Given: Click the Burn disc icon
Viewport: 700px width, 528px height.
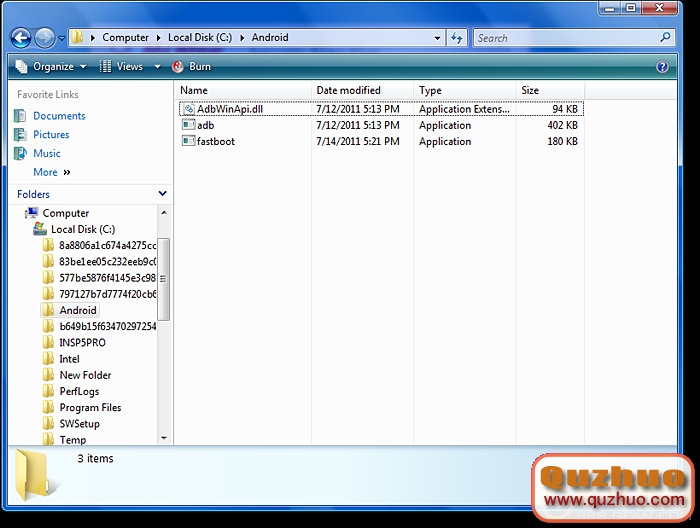Looking at the screenshot, I should [x=178, y=67].
